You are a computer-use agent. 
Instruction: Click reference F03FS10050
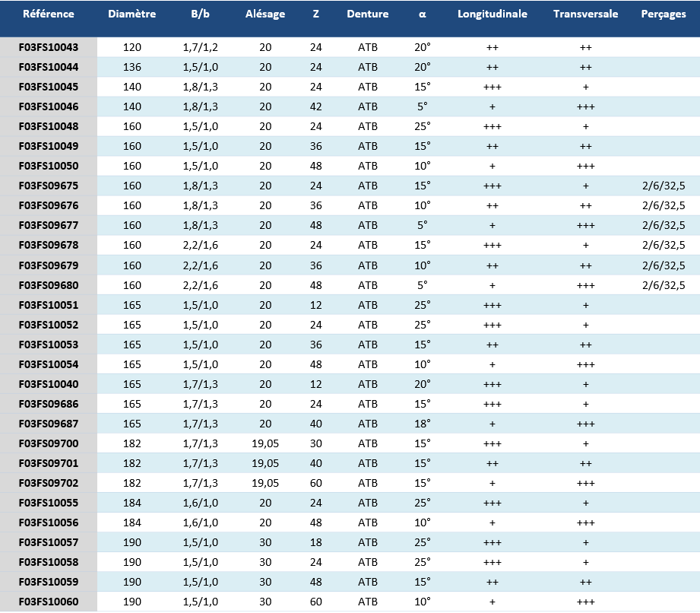(48, 166)
